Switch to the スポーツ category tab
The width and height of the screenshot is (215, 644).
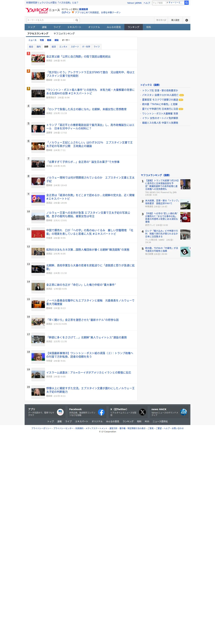(75, 47)
